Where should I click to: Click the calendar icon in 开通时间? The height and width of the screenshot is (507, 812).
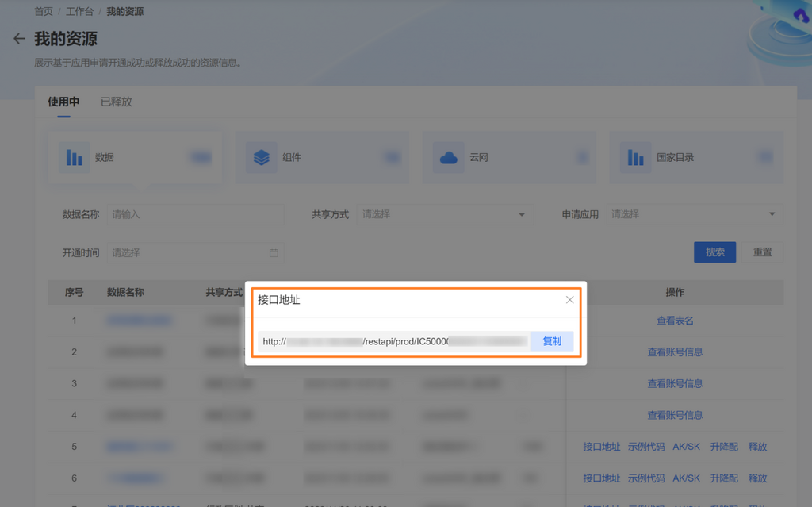pyautogui.click(x=274, y=252)
